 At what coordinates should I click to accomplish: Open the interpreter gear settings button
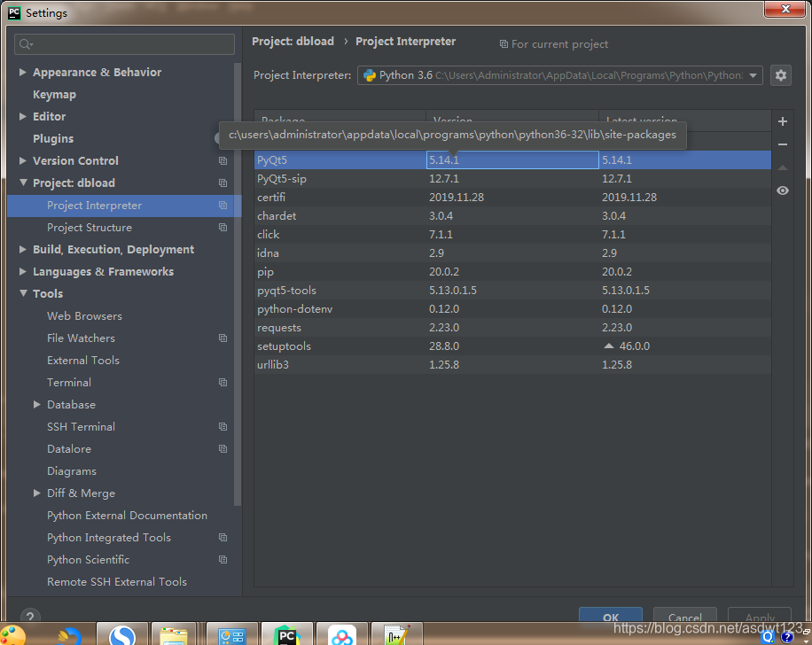[x=780, y=75]
